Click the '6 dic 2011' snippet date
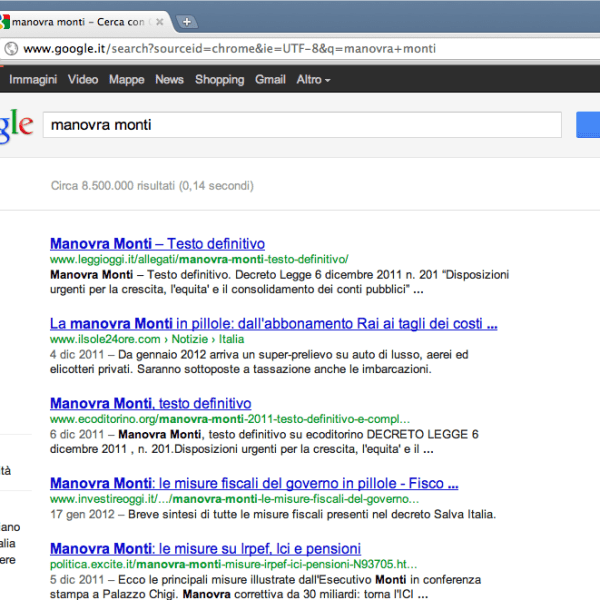Viewport: 600px width, 600px height. [x=77, y=434]
